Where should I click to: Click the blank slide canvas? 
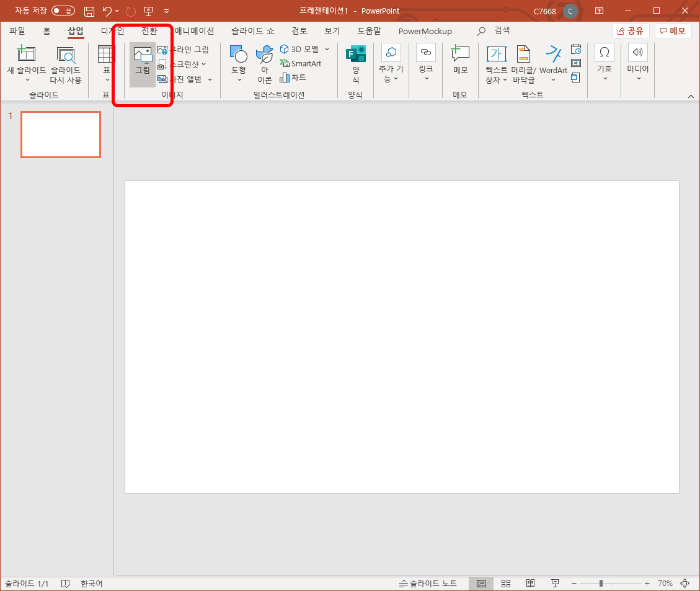point(402,337)
